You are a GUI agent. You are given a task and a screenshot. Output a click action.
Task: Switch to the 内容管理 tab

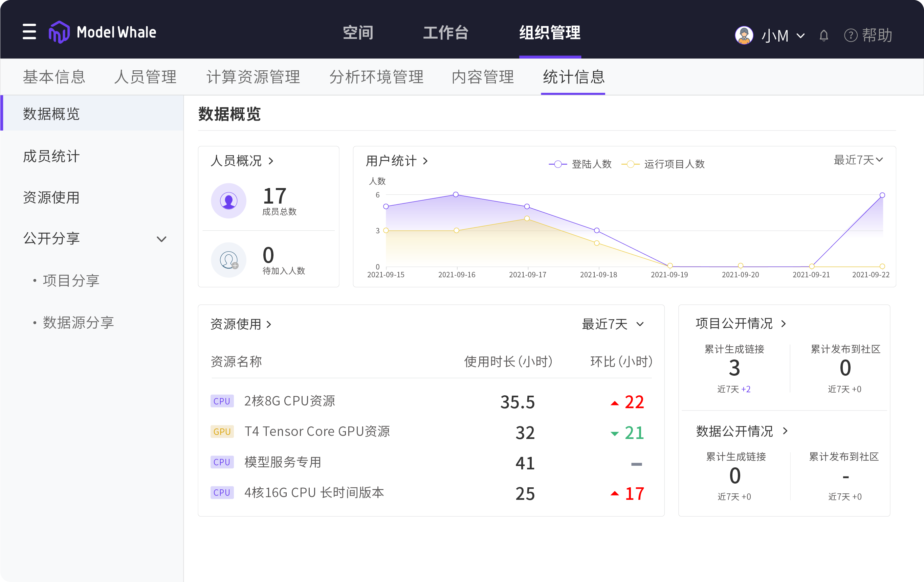coord(483,77)
